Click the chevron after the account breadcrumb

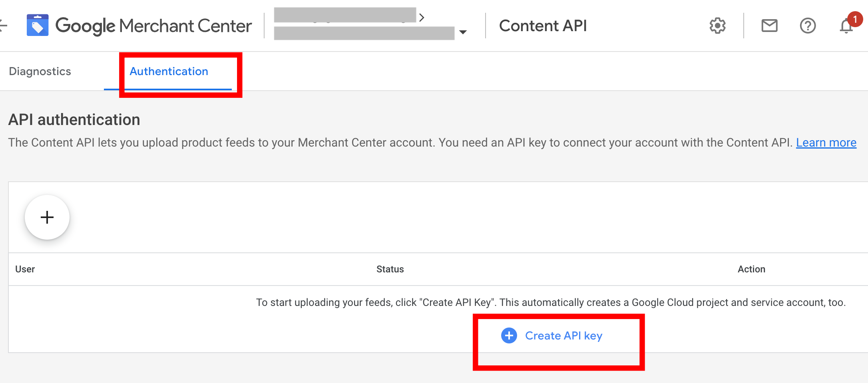pos(422,17)
